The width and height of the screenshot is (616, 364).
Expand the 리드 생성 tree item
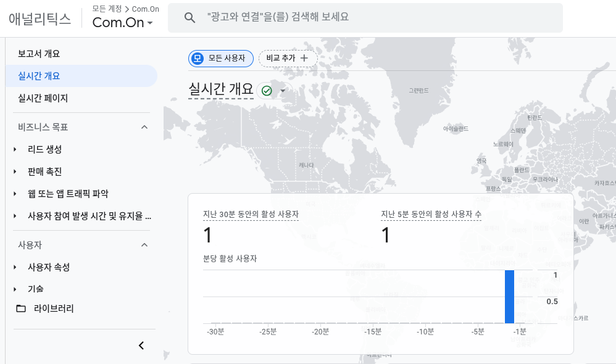[x=15, y=149]
